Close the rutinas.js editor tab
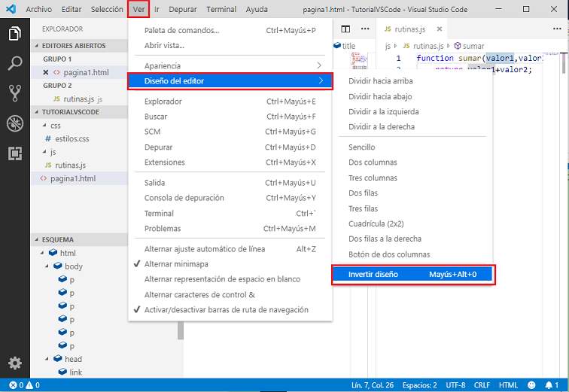569x392 pixels. (439, 29)
